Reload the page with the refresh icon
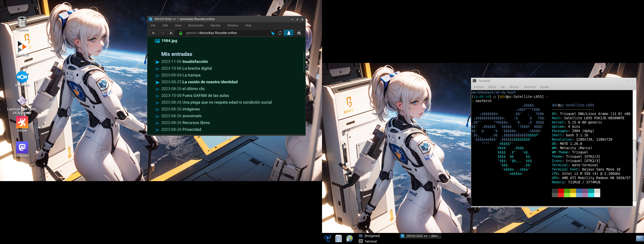This screenshot has width=644, height=244. tap(280, 33)
